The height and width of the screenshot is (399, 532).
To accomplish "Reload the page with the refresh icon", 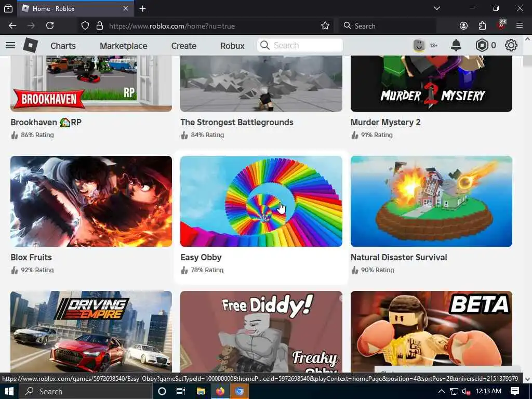I will (x=50, y=25).
